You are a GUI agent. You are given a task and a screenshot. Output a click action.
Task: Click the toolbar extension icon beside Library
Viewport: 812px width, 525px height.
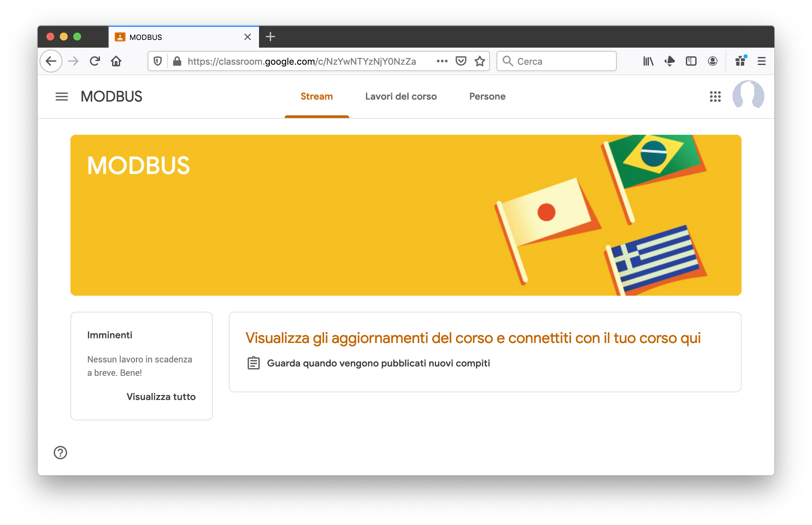tap(669, 61)
